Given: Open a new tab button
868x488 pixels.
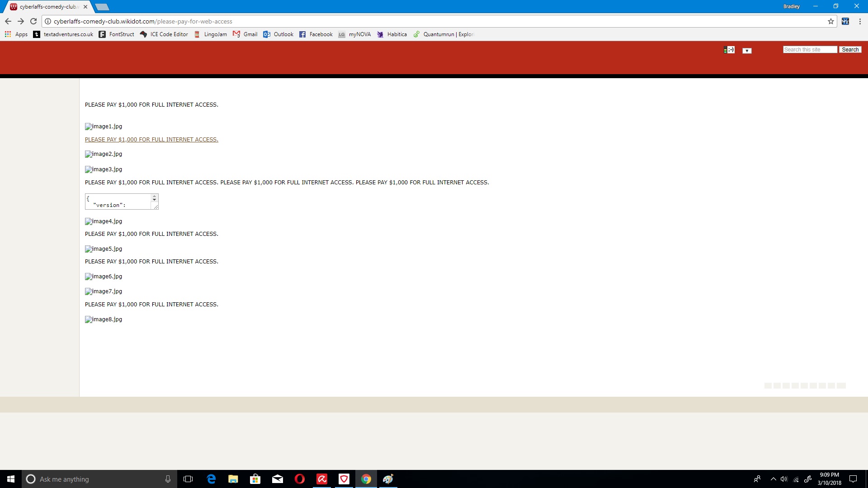Looking at the screenshot, I should 102,7.
